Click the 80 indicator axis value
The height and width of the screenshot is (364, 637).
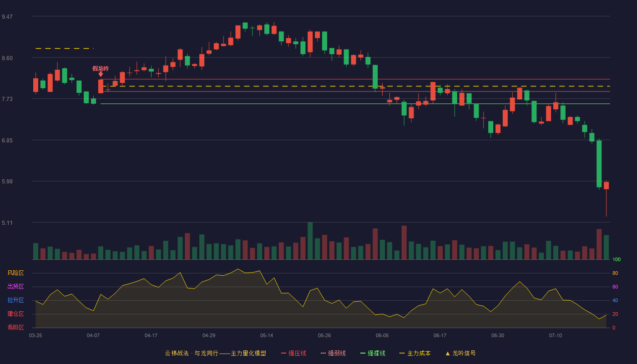coord(615,273)
